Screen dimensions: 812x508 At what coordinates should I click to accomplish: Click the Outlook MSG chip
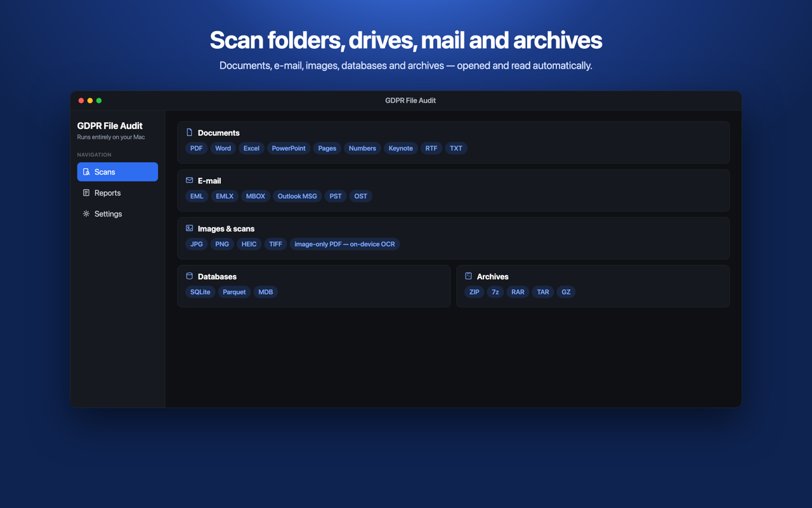click(297, 196)
